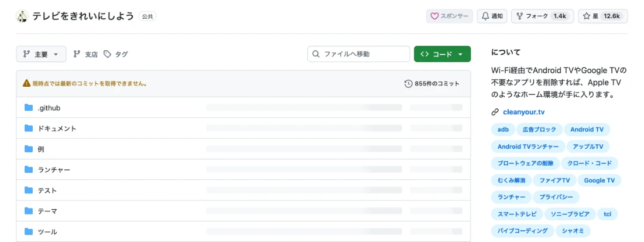Select the クロード・コード topic tag
Image resolution: width=644 pixels, height=242 pixels.
tap(590, 163)
